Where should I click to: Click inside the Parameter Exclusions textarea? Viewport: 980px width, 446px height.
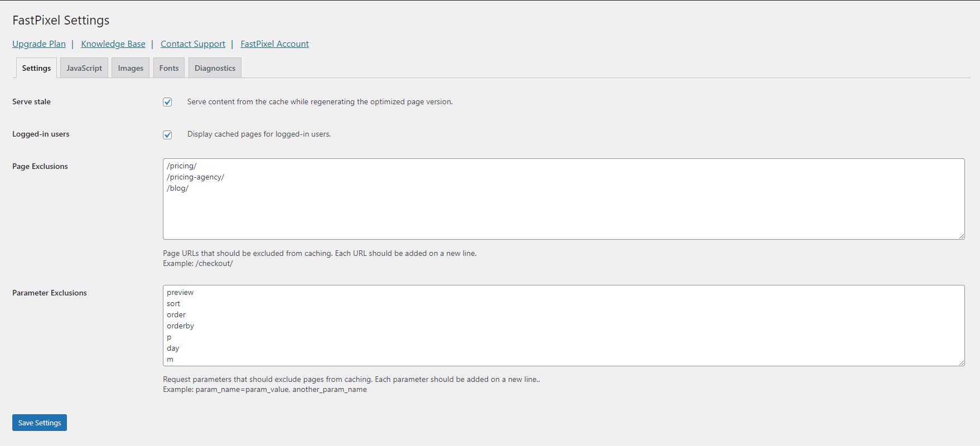click(x=563, y=326)
